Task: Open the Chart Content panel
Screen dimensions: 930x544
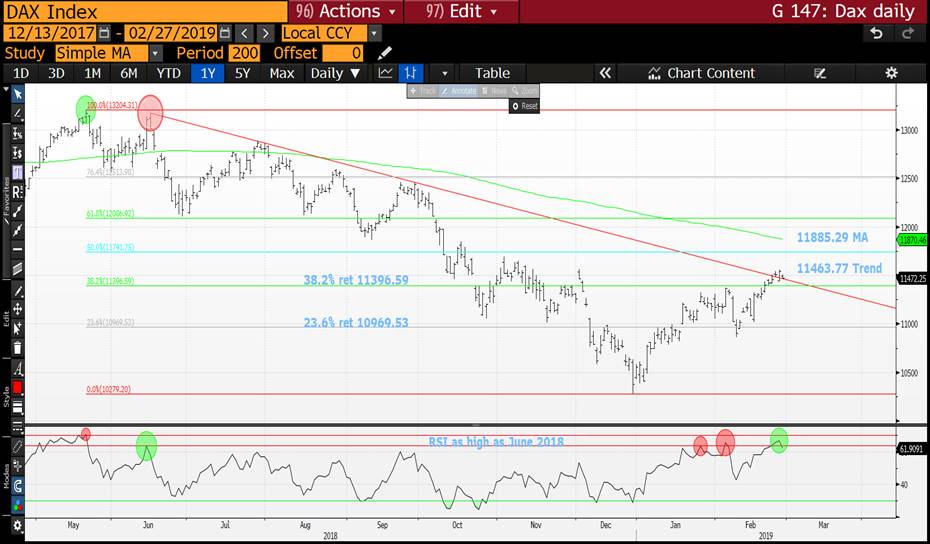Action: [702, 73]
